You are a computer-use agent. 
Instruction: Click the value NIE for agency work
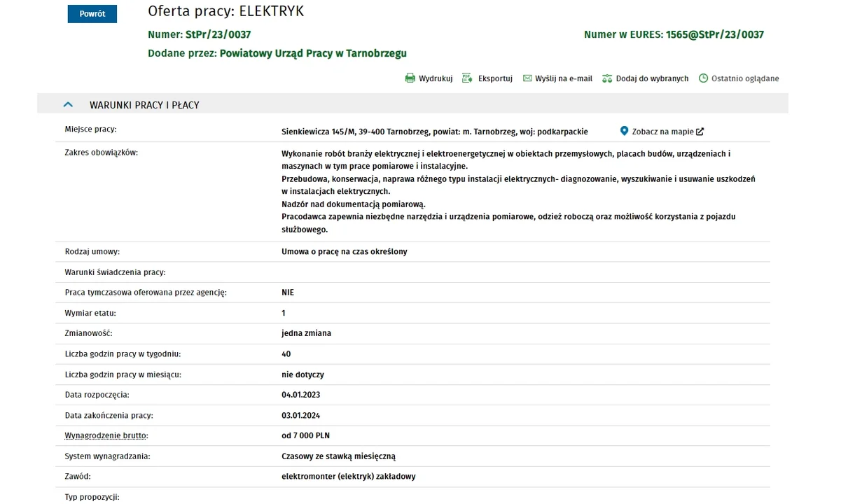tap(288, 293)
